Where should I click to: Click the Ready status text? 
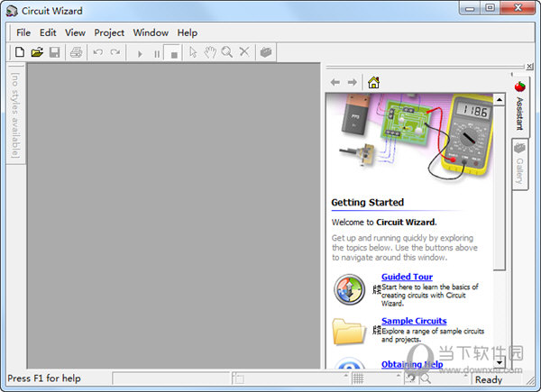pos(489,379)
